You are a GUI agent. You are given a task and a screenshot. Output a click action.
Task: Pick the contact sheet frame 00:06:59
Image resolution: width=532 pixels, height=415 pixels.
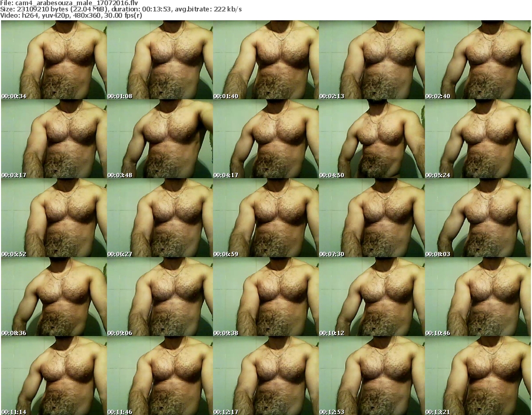tap(265, 218)
